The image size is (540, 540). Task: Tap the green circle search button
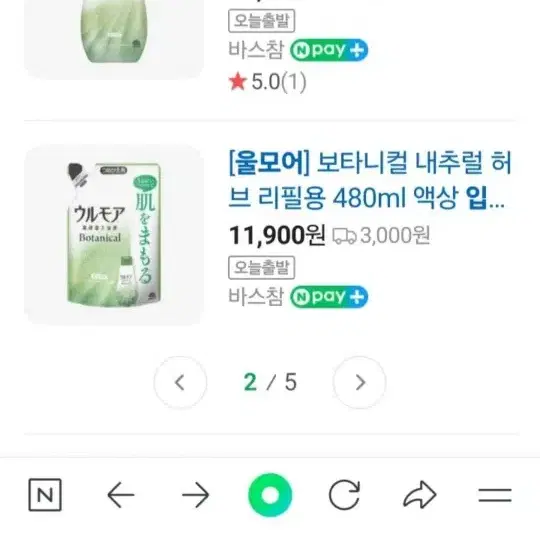point(270,495)
